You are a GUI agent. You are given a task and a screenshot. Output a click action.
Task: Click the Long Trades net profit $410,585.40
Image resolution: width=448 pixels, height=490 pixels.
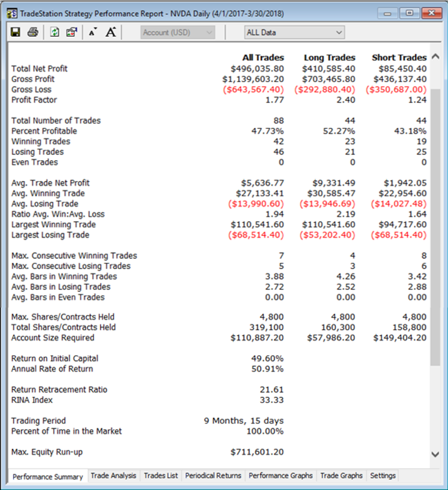[x=328, y=69]
